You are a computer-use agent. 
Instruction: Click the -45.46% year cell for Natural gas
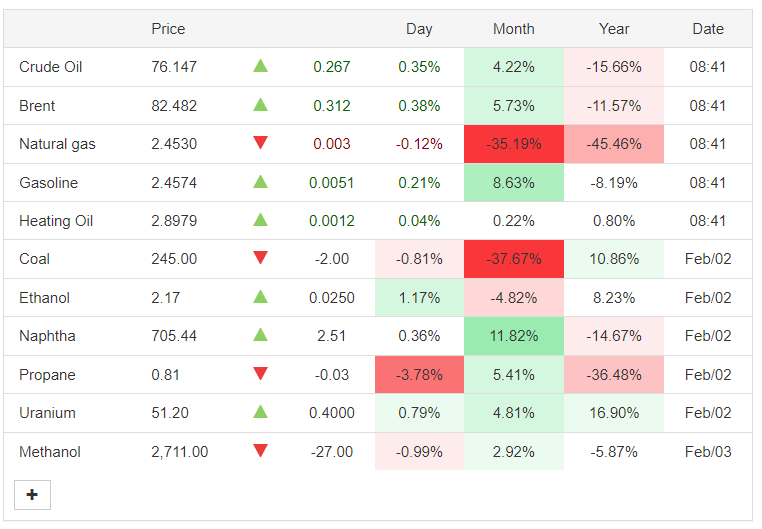(x=614, y=144)
